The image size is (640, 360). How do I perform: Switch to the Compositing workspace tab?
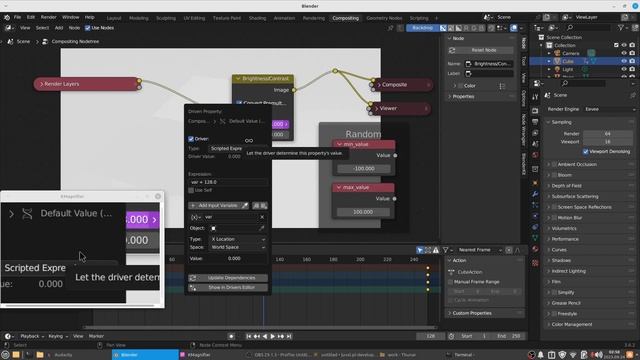(x=345, y=18)
